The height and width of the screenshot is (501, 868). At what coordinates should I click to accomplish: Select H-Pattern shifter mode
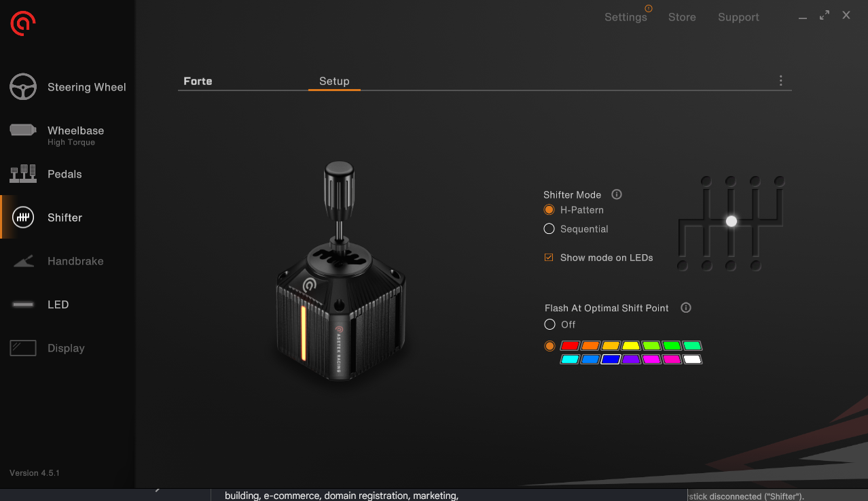click(x=549, y=210)
